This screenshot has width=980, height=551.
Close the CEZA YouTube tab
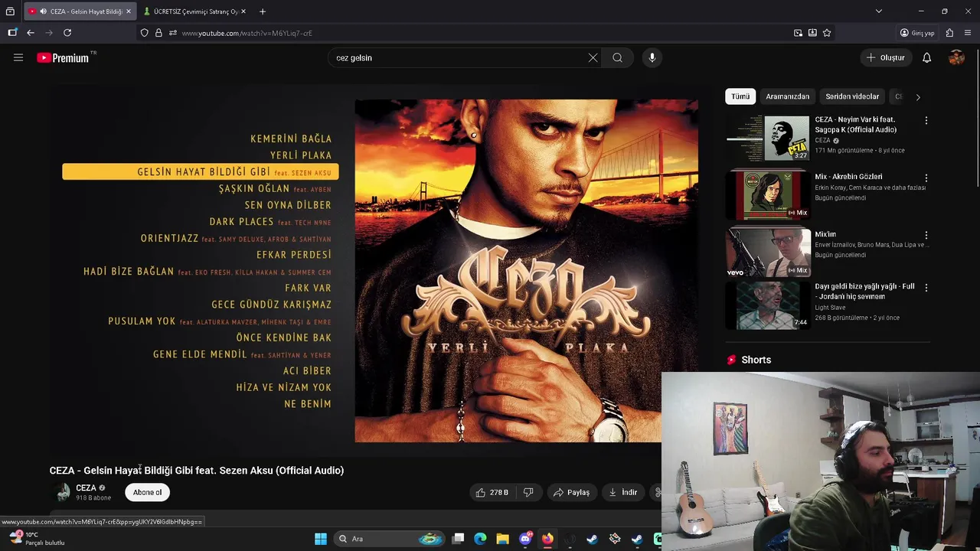tap(129, 11)
